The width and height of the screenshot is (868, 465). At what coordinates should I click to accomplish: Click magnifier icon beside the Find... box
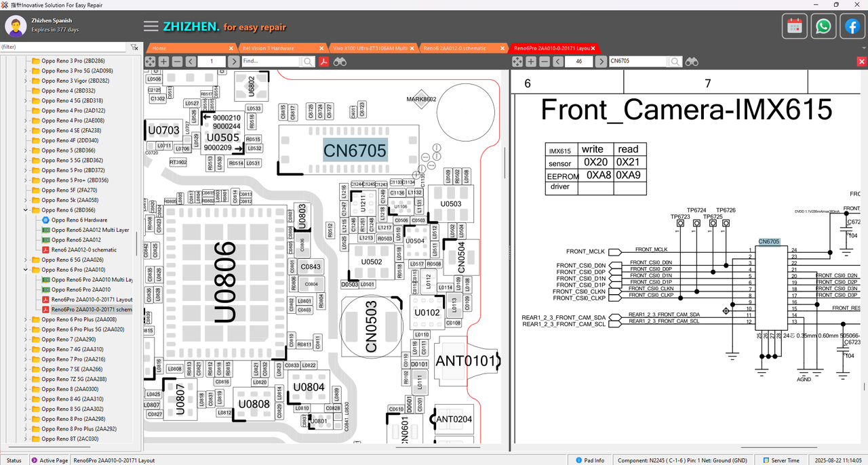tap(308, 62)
